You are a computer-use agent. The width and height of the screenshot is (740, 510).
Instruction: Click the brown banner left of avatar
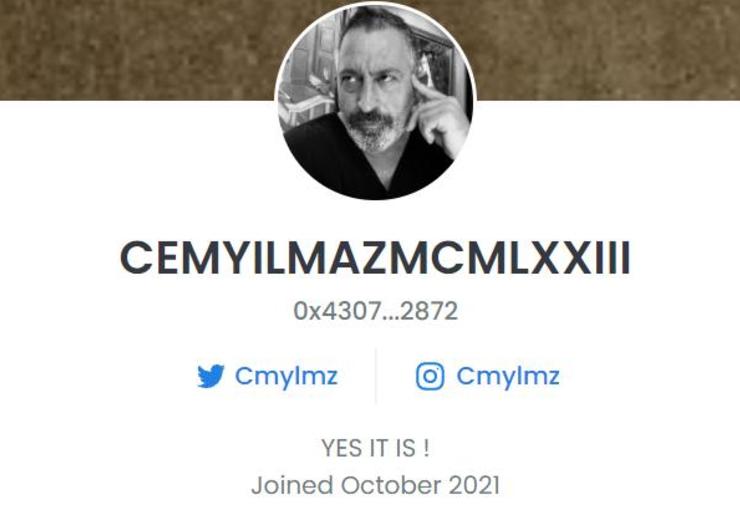(x=137, y=50)
